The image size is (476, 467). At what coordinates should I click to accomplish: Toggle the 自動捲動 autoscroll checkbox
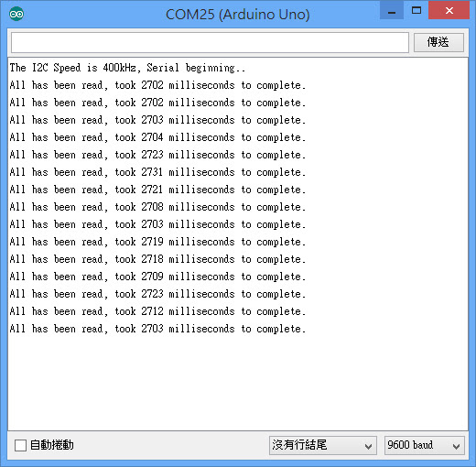[x=20, y=445]
